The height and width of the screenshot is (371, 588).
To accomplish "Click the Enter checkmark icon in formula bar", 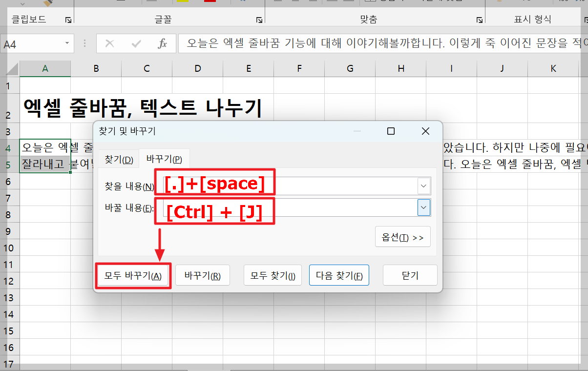I will tap(135, 43).
